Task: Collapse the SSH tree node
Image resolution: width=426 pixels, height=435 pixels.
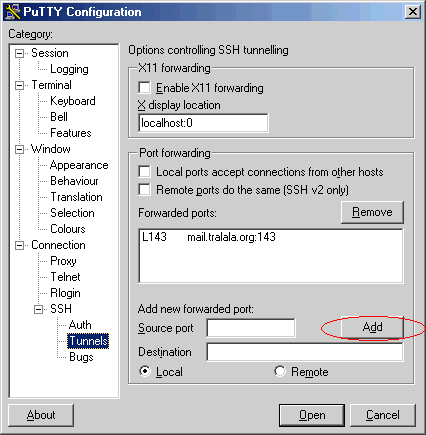Action: pos(39,310)
